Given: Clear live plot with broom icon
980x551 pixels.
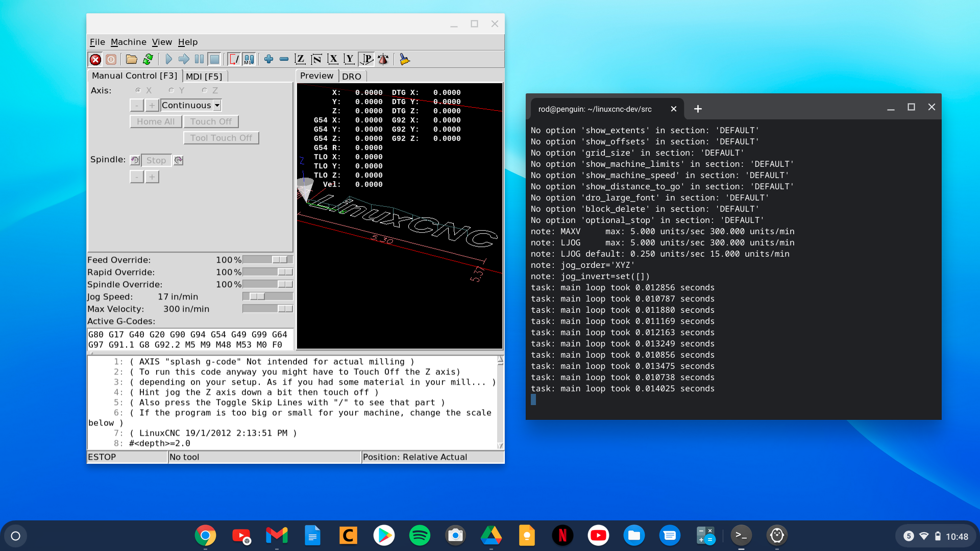Looking at the screenshot, I should (404, 60).
